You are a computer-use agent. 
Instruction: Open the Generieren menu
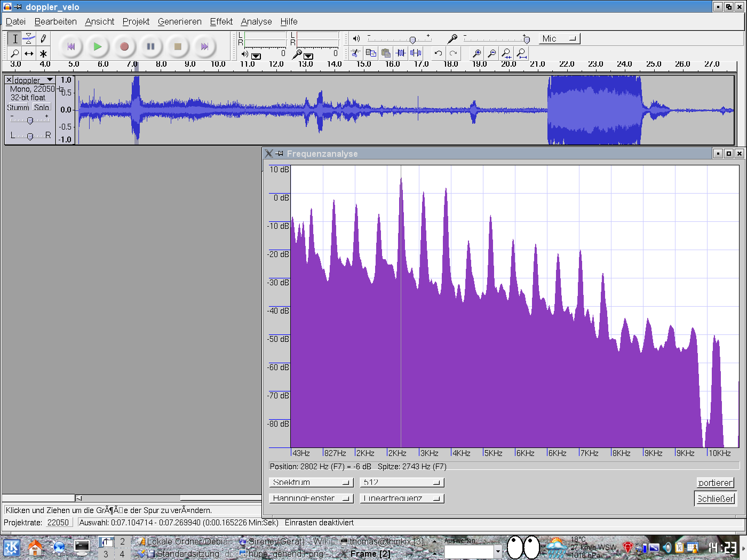click(179, 21)
